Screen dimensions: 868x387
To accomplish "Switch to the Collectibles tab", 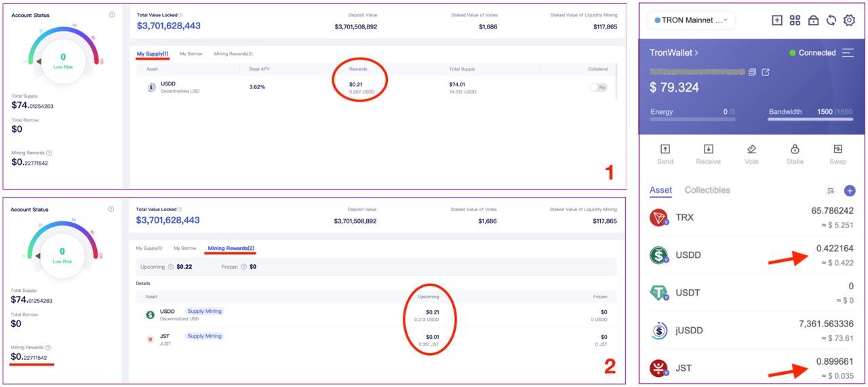I will pyautogui.click(x=707, y=190).
